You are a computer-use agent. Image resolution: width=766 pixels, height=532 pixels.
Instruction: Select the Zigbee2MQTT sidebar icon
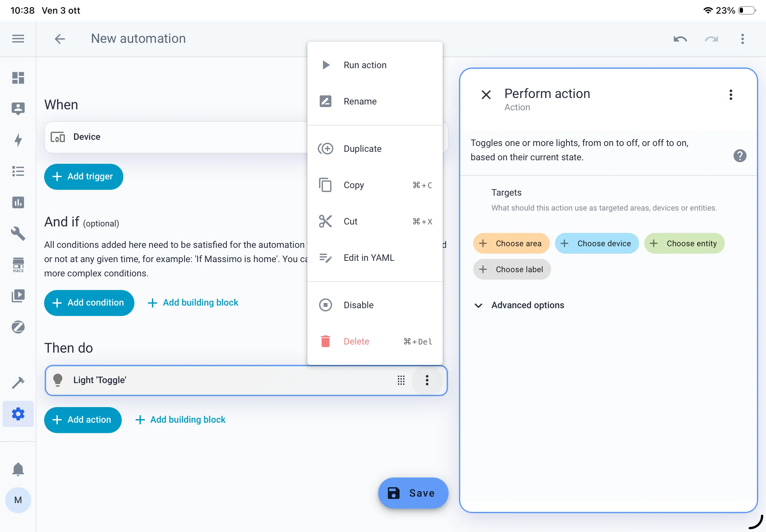click(18, 327)
